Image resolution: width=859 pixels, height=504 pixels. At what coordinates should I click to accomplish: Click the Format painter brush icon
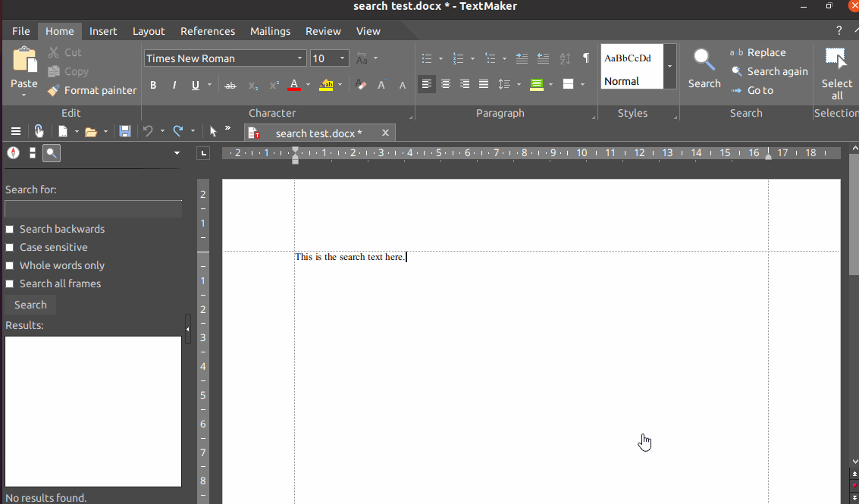point(53,90)
